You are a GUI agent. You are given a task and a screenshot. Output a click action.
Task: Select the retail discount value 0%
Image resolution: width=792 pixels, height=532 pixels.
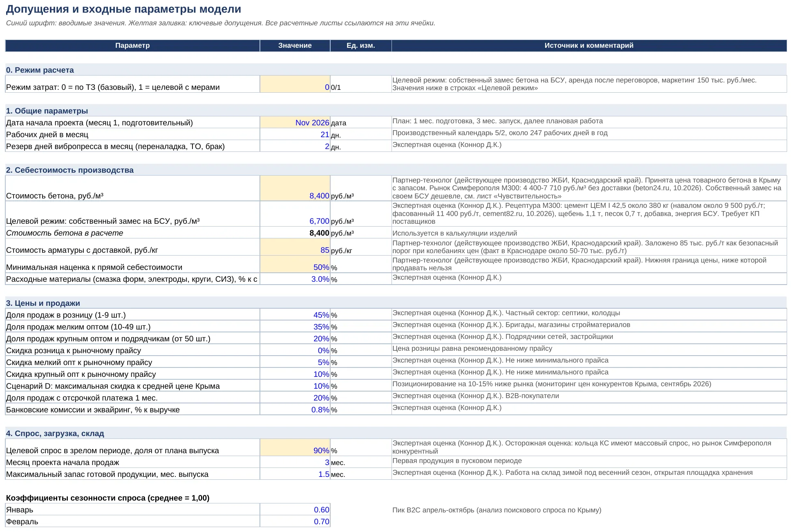[x=295, y=350]
